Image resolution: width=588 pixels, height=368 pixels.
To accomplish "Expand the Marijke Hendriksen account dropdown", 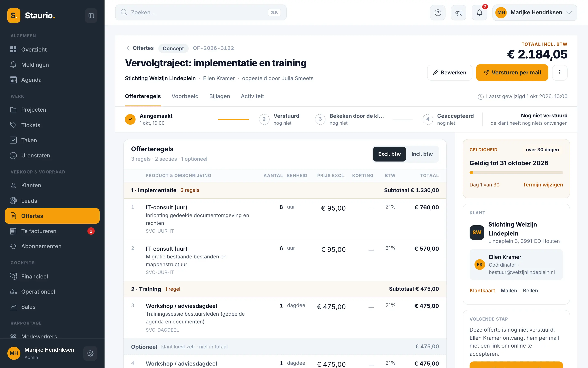I will click(535, 13).
